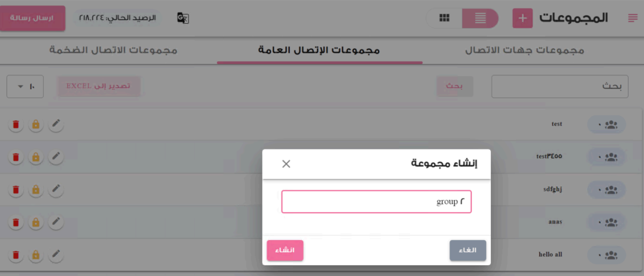Expand the rows-per-page dropdown
This screenshot has width=644, height=276.
click(25, 86)
